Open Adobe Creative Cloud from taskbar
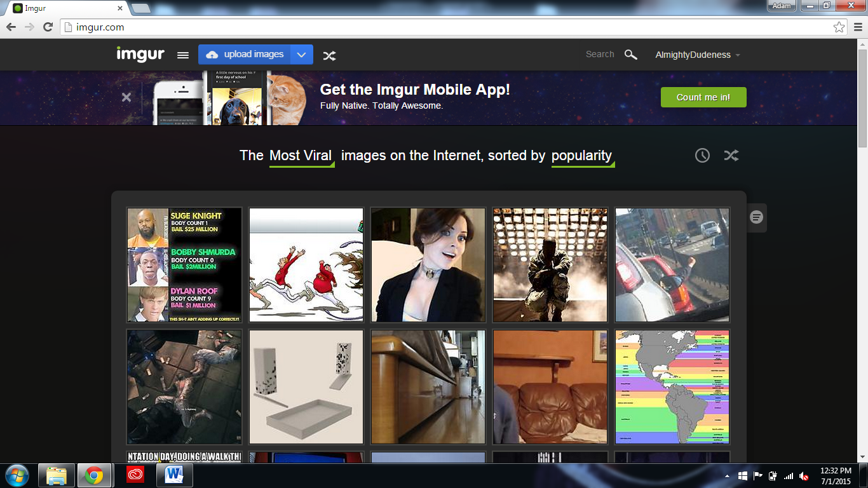This screenshot has height=488, width=868. 135,475
